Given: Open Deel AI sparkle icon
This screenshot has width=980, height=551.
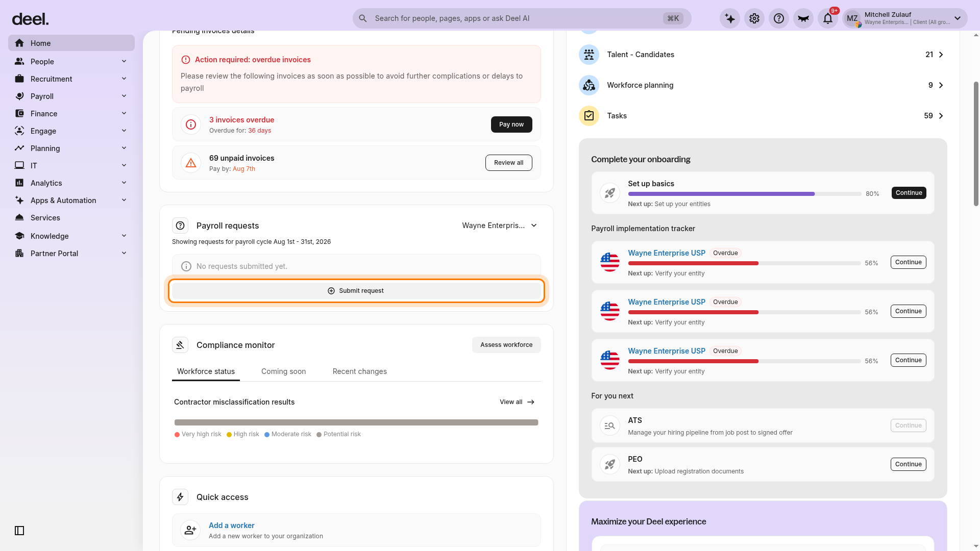Looking at the screenshot, I should [730, 19].
